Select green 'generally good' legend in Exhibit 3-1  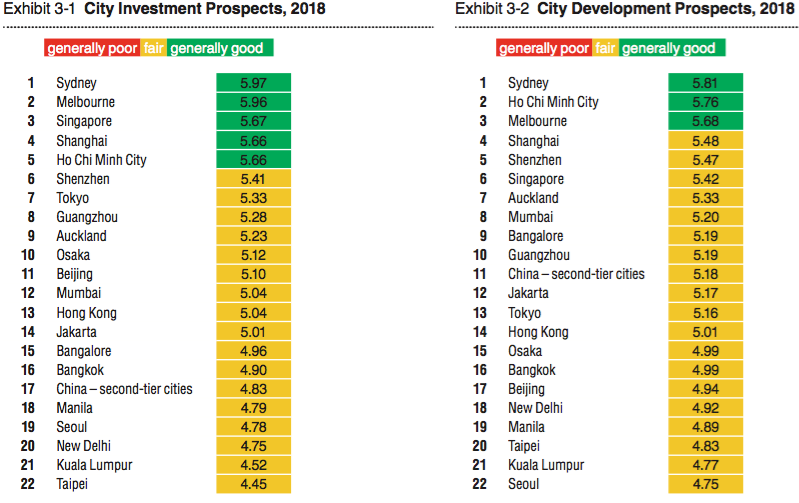click(220, 48)
